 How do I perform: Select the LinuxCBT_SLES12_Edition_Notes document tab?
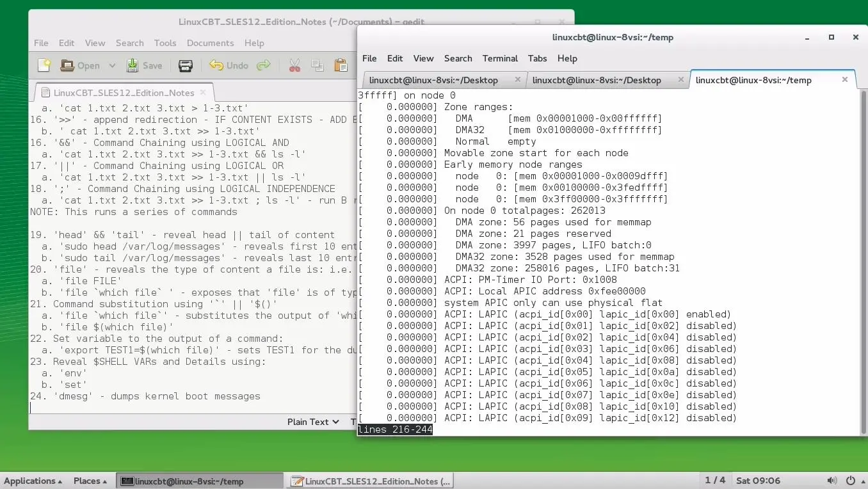coord(124,93)
